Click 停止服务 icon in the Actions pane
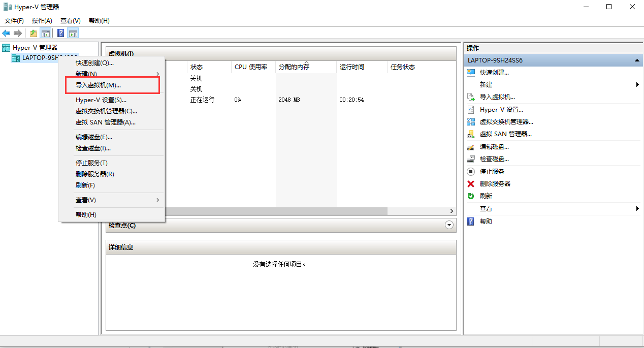 point(471,172)
